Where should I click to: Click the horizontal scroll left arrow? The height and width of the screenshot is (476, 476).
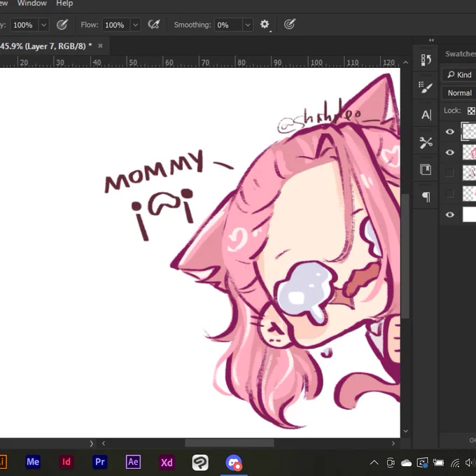pos(104,444)
